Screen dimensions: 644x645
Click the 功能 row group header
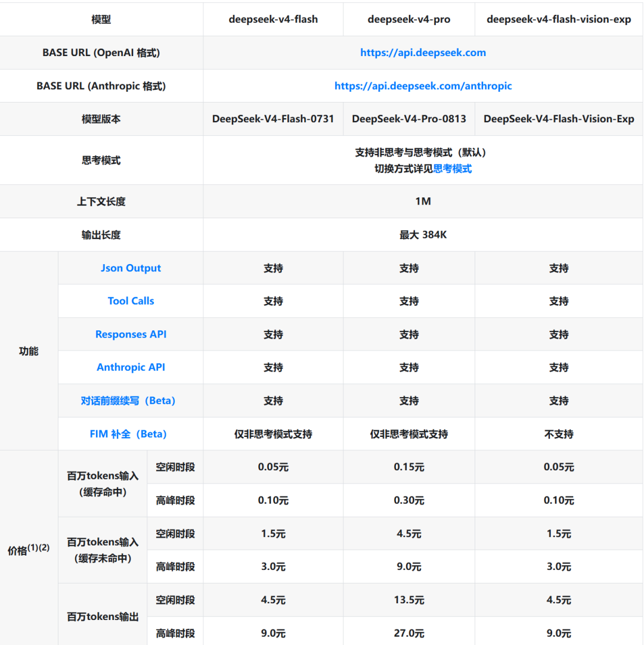(x=29, y=351)
